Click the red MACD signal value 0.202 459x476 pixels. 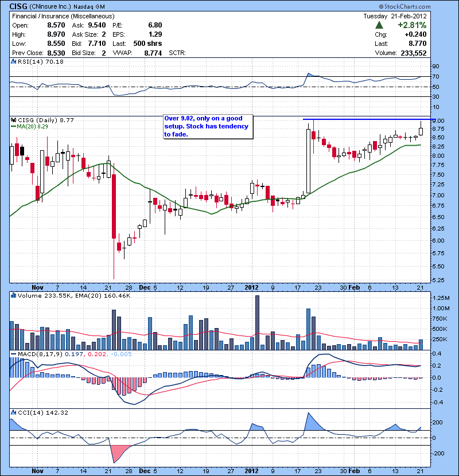pos(97,354)
